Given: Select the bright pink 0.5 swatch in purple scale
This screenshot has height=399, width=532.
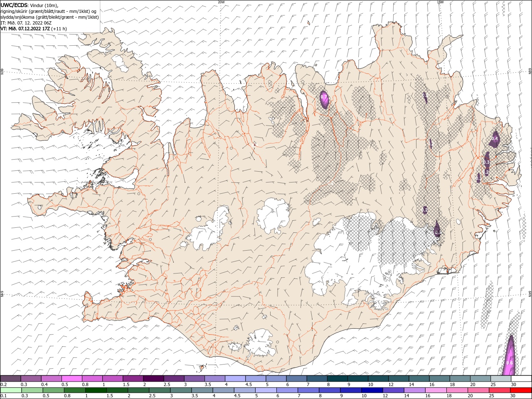Looking at the screenshot, I should pyautogui.click(x=71, y=379).
